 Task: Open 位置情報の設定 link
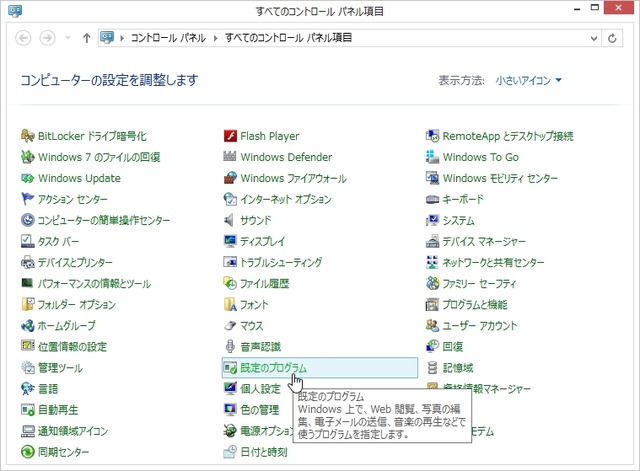(x=72, y=347)
